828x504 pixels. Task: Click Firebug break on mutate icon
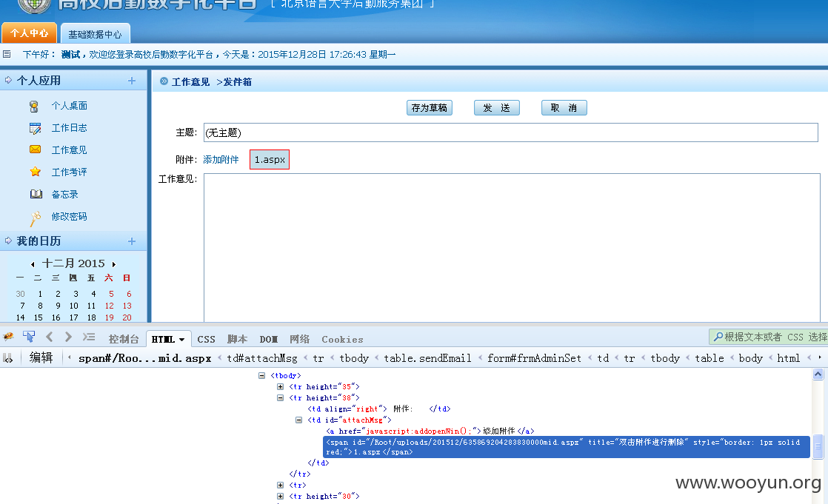click(8, 358)
